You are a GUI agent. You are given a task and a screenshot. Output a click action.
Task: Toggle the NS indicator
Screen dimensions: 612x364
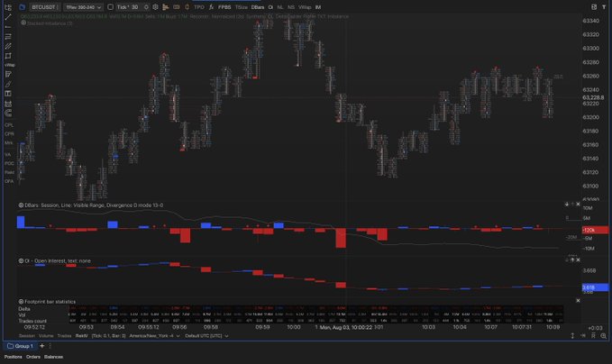[291, 7]
